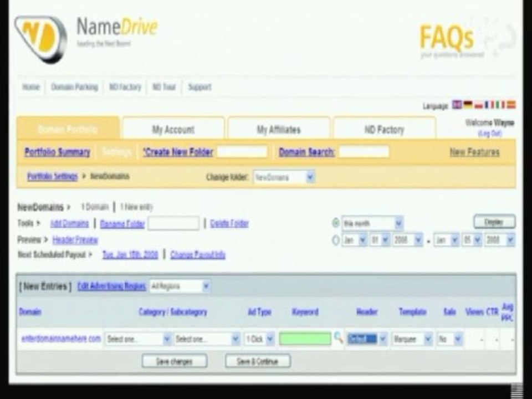Sort by the Keyword column header
Viewport: 532px width, 399px height.
tap(305, 312)
